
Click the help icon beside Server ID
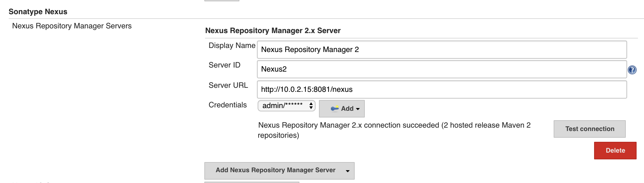pyautogui.click(x=632, y=70)
